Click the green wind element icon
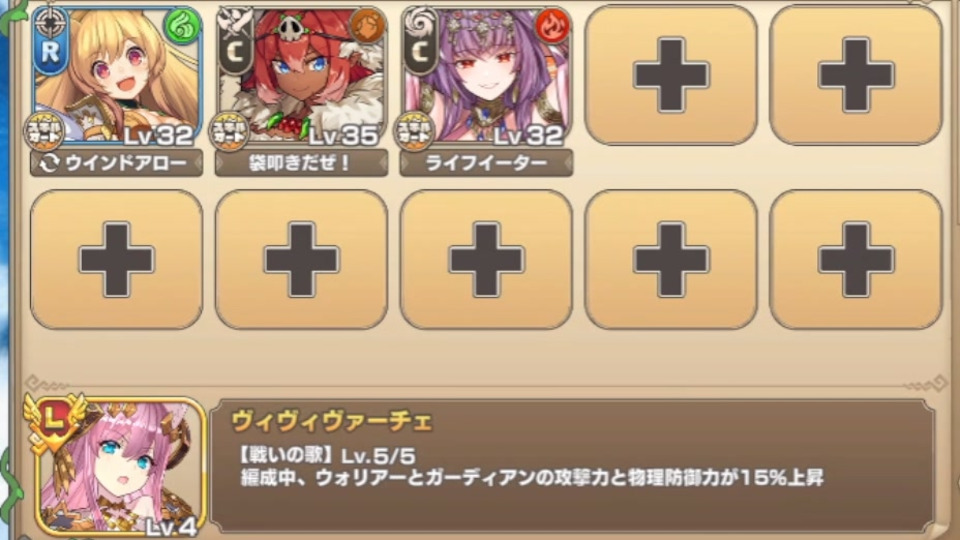This screenshot has width=960, height=540. tap(182, 26)
